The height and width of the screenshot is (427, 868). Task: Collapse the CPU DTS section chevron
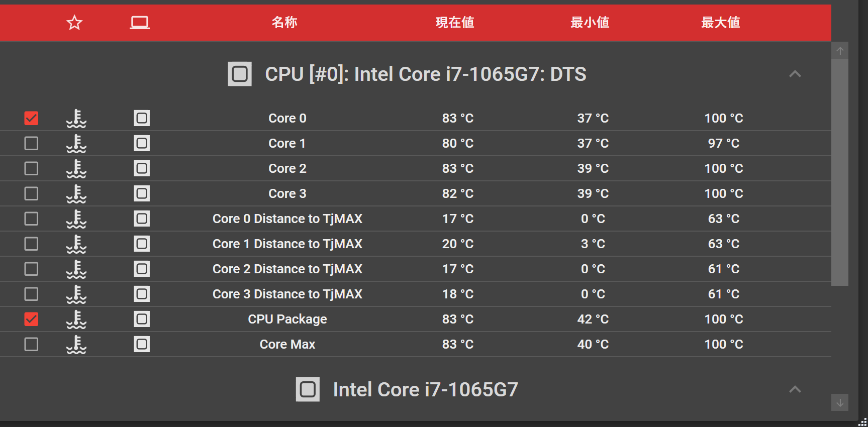(x=795, y=74)
